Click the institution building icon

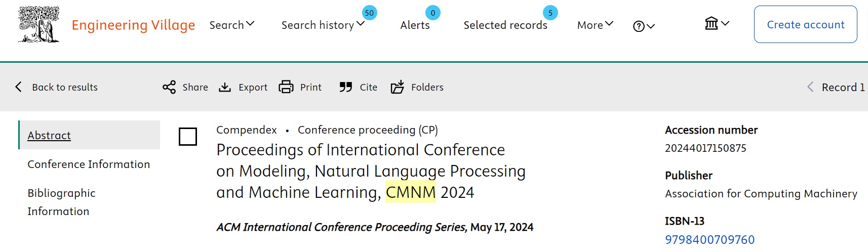pyautogui.click(x=712, y=23)
